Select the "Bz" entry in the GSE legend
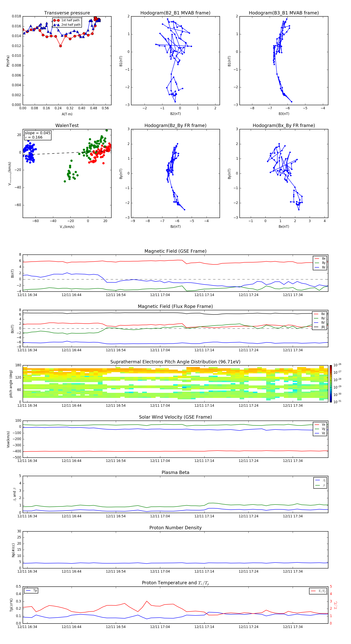Viewport: 351px width, 644px height. pos(320,267)
